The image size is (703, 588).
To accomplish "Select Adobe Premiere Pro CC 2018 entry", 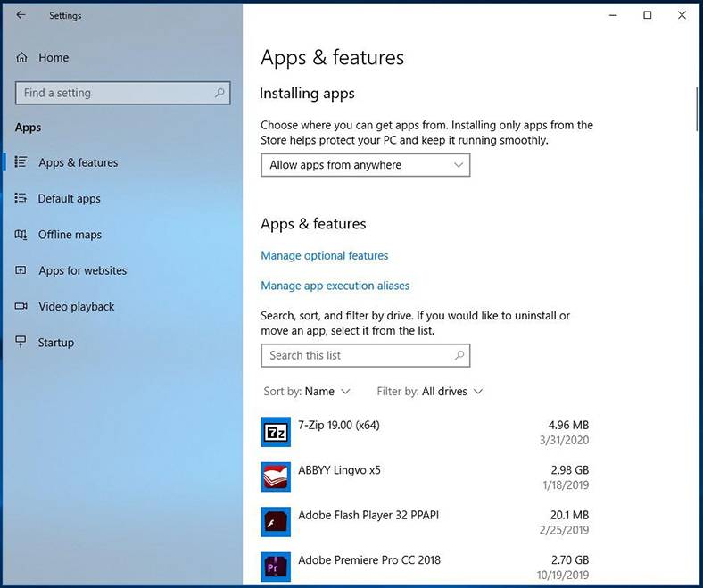I will [425, 567].
